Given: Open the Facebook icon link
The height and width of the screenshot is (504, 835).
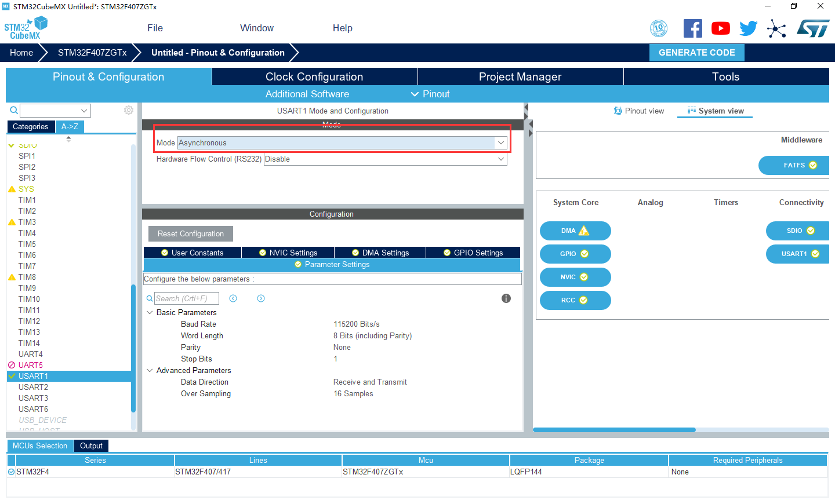Looking at the screenshot, I should click(693, 28).
